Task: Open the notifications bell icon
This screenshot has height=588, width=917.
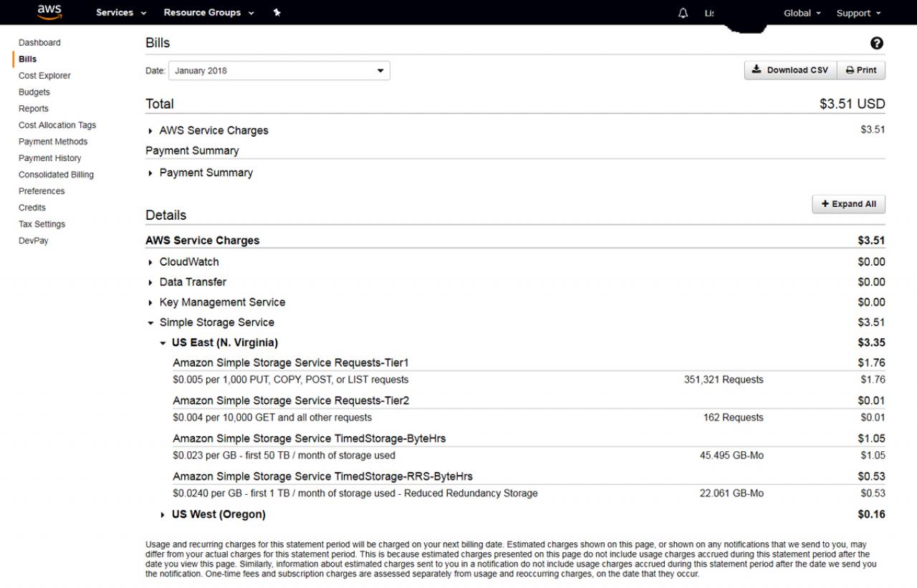Action: click(x=683, y=13)
